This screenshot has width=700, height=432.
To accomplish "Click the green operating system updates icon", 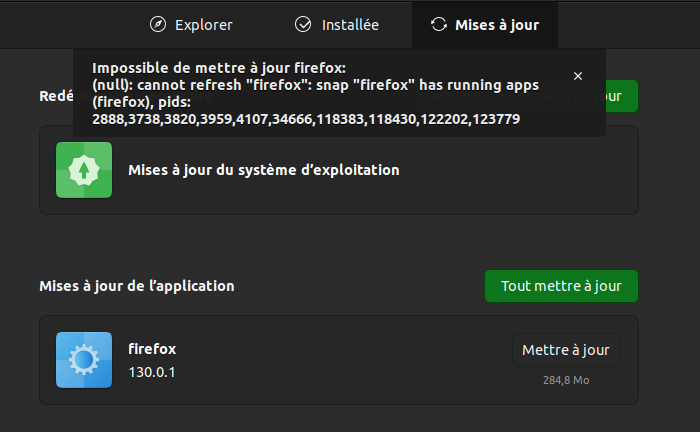I will coord(84,170).
